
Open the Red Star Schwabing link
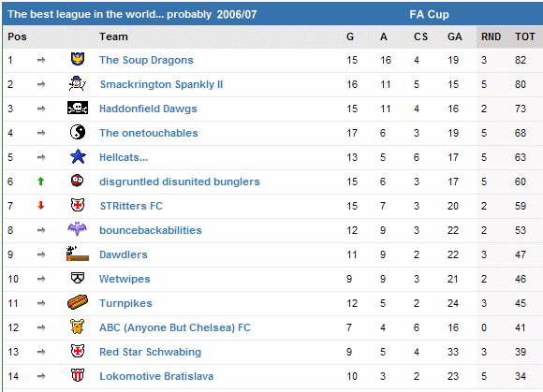click(x=151, y=352)
